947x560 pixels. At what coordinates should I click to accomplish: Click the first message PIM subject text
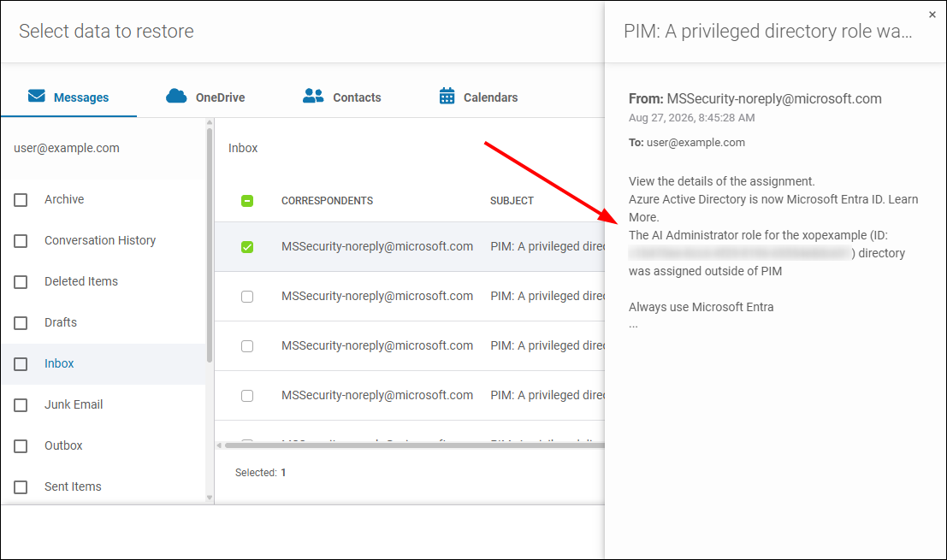(547, 246)
